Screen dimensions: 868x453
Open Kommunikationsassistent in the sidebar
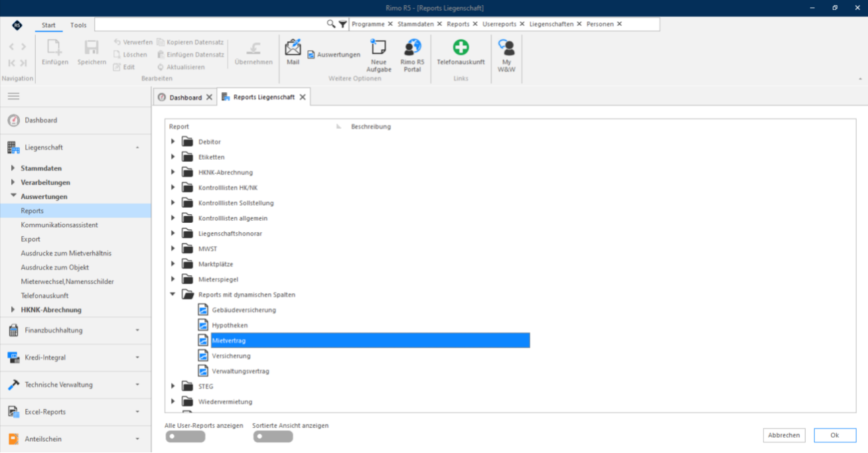click(x=59, y=225)
